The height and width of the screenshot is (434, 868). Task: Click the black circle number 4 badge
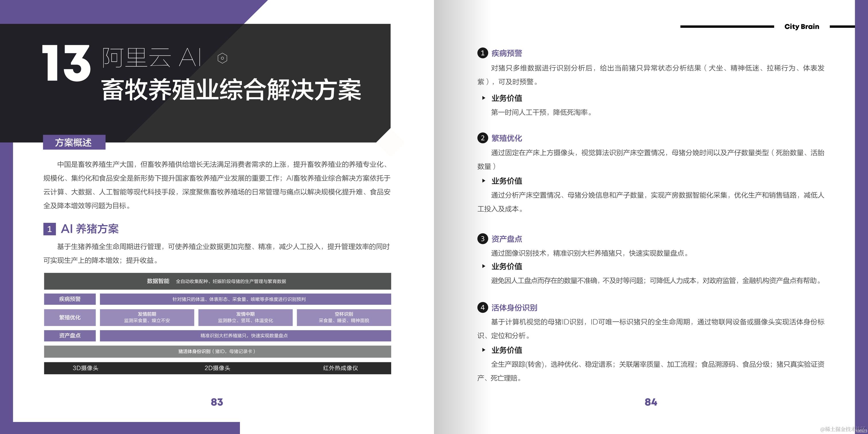[x=483, y=307]
